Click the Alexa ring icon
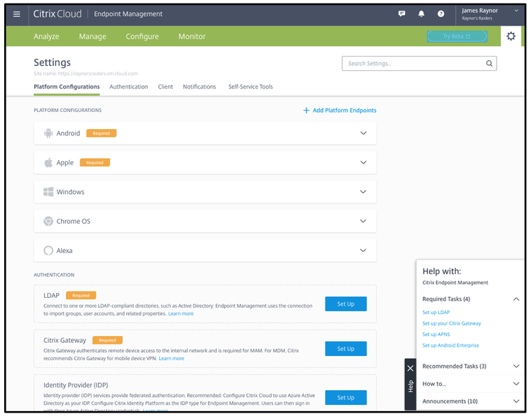This screenshot has width=532, height=419. 48,250
